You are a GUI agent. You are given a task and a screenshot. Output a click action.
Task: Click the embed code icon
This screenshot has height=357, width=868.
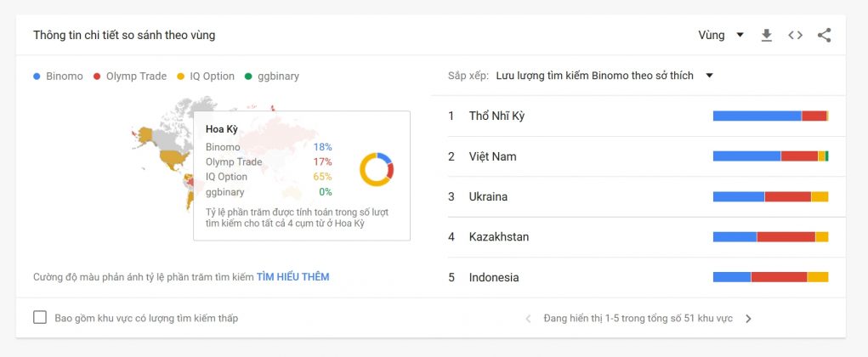click(795, 35)
